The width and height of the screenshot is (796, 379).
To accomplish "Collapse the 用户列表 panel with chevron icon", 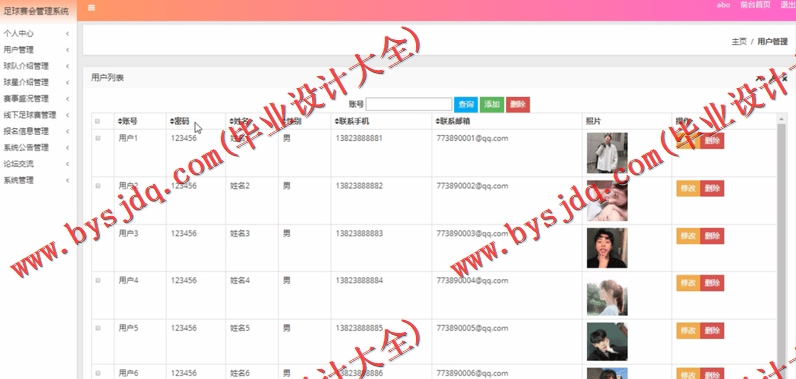I will pyautogui.click(x=759, y=78).
